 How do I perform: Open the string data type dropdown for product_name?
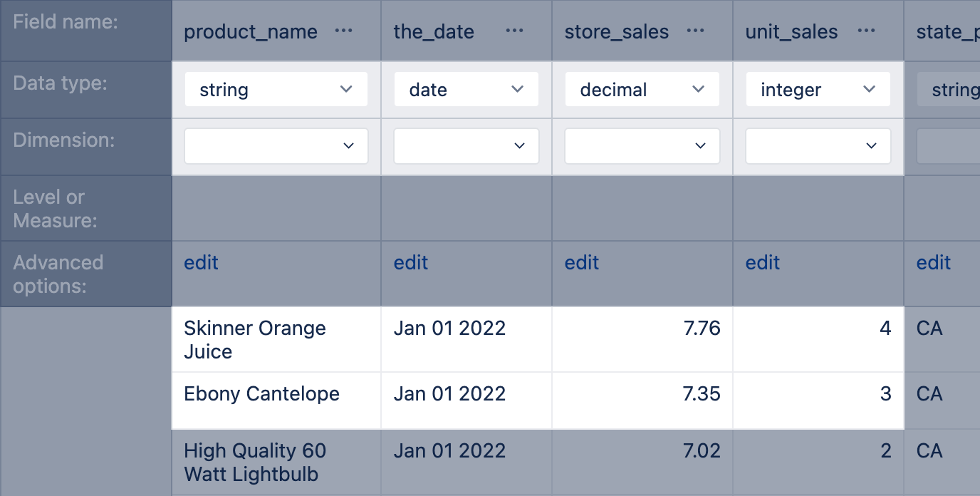pos(276,89)
